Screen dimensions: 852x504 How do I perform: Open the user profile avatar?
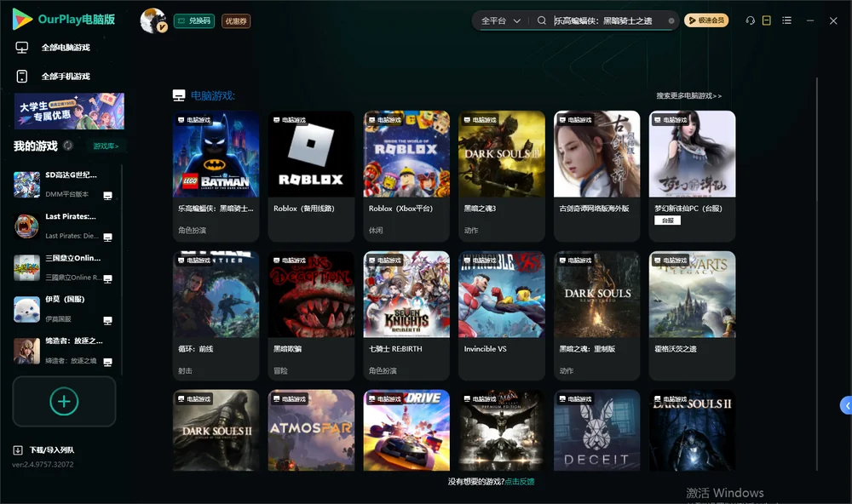[153, 20]
